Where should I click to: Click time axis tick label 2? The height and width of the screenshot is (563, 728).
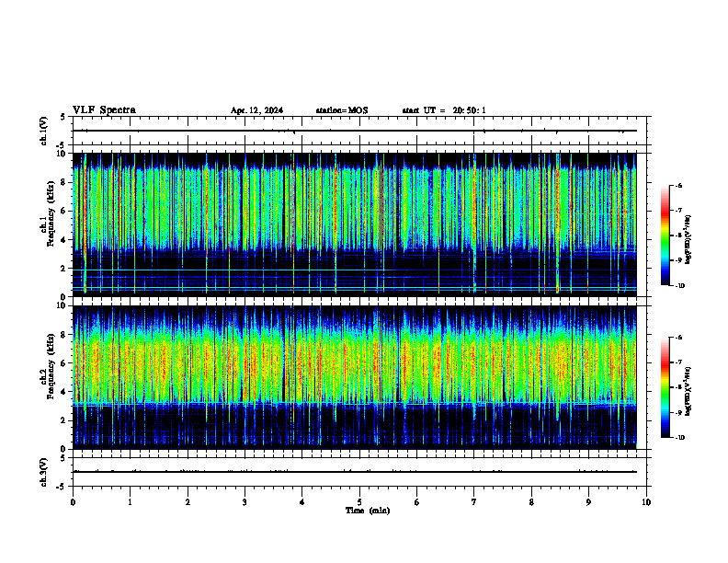point(188,502)
